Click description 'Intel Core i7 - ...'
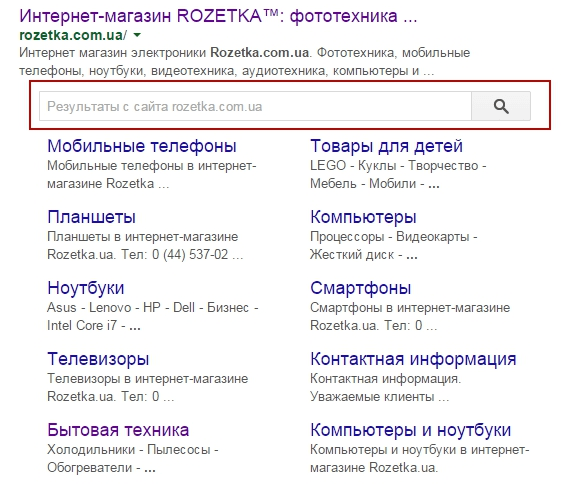 click(x=94, y=325)
